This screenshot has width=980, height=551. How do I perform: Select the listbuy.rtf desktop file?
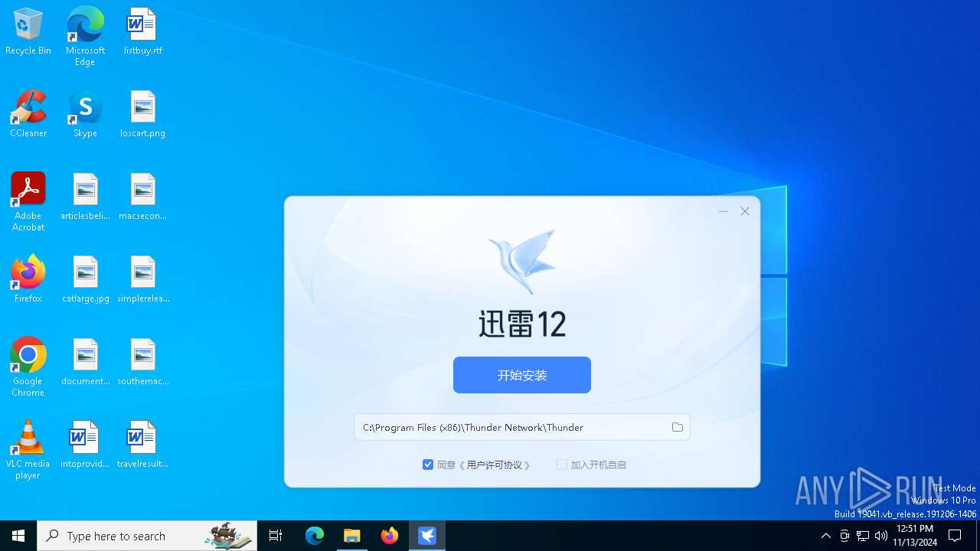pyautogui.click(x=142, y=31)
